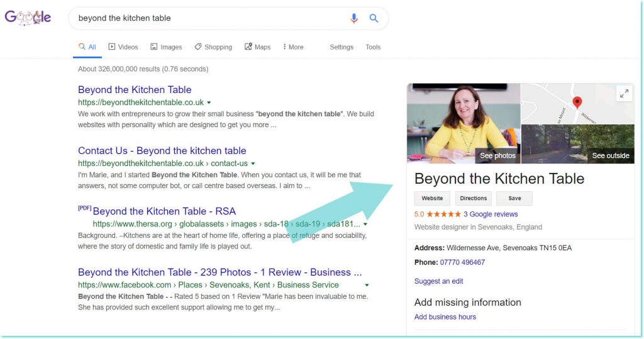Expand dropdown arrow beside the contact-us URL
Viewport: 644px width, 339px height.
click(x=253, y=164)
